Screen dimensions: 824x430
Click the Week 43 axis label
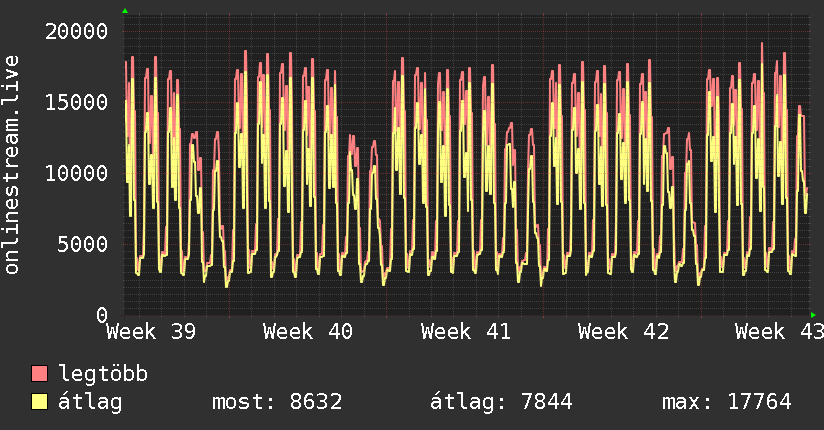click(x=779, y=332)
